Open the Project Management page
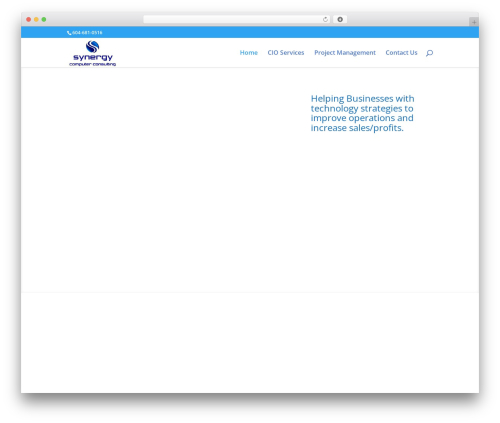 tap(345, 53)
